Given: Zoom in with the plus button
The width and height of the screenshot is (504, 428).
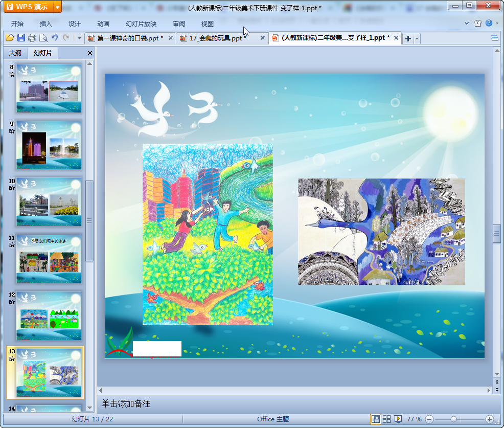Looking at the screenshot, I should [x=490, y=419].
